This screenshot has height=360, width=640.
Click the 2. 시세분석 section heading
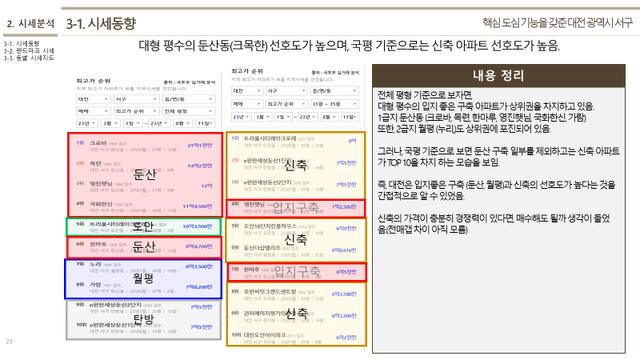pyautogui.click(x=31, y=24)
